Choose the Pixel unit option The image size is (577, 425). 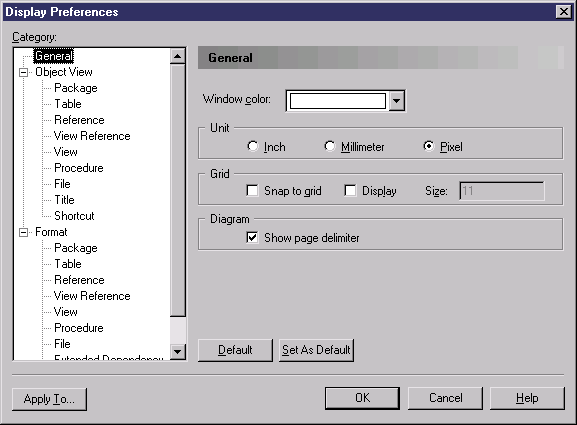(x=429, y=146)
